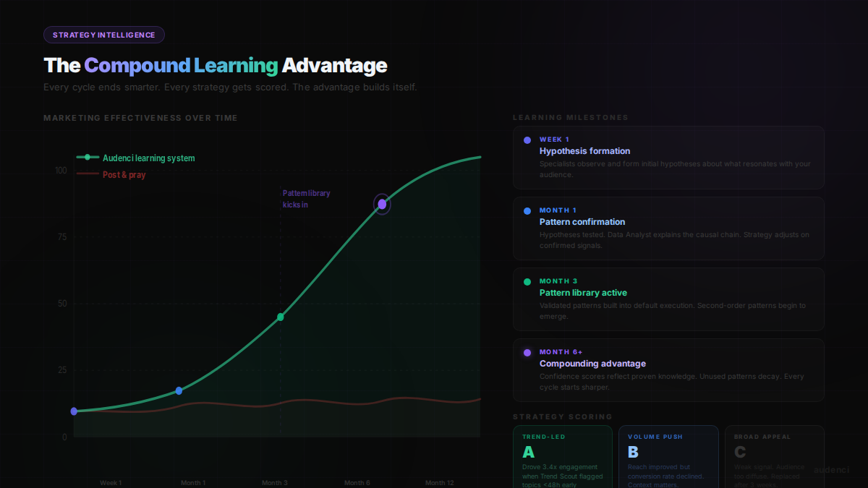The image size is (868, 488).
Task: Select the grade C letter in Broad Appeal card
Action: click(740, 453)
